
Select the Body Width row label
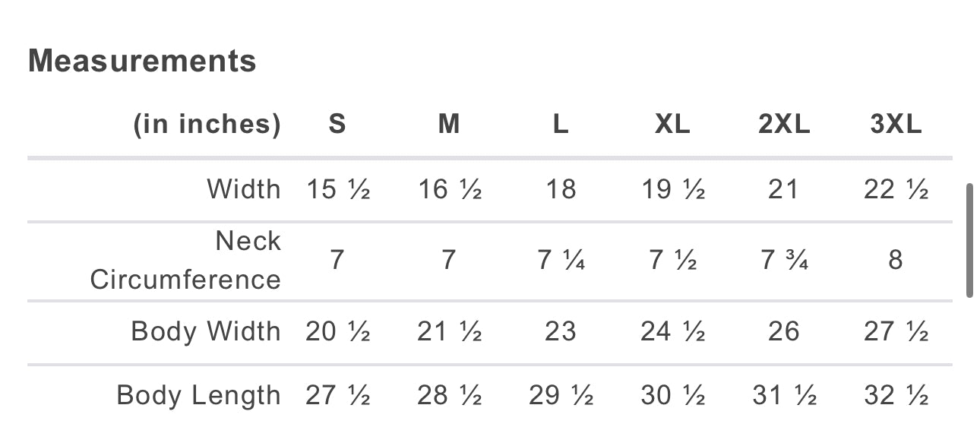206,332
